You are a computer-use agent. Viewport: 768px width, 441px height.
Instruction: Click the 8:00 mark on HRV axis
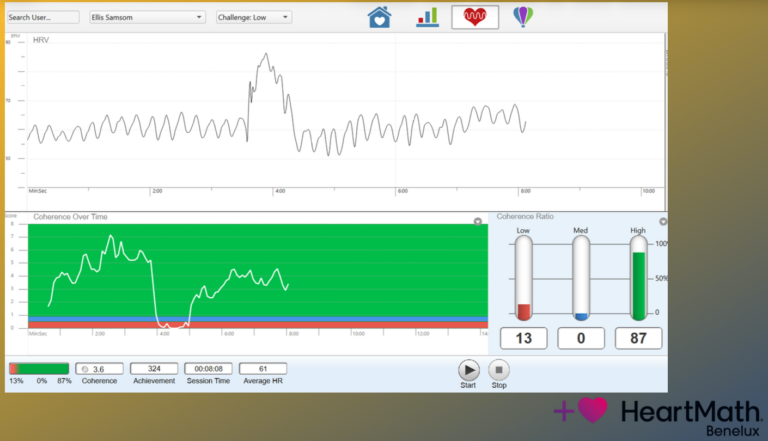point(526,191)
